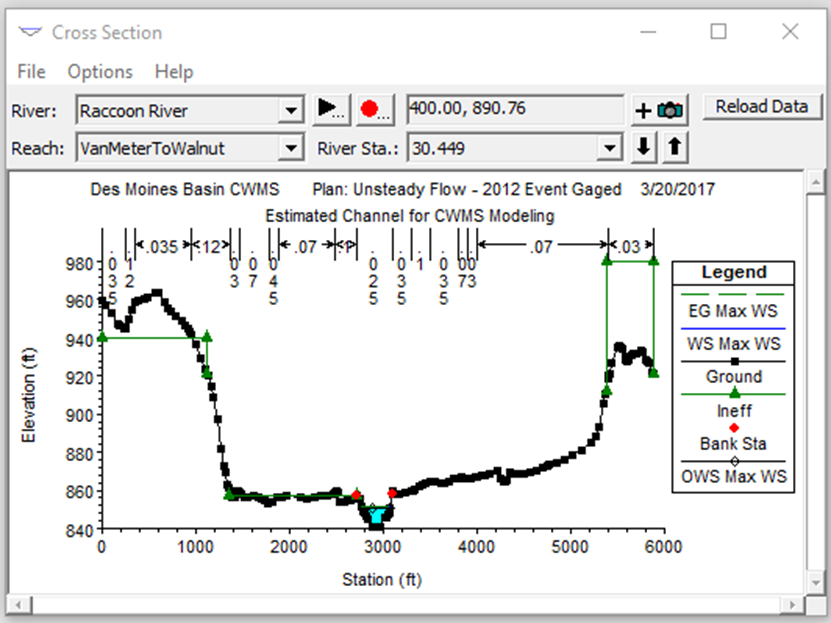Move to downstream section with down arrow
Viewport: 831px width, 623px height.
tap(643, 147)
